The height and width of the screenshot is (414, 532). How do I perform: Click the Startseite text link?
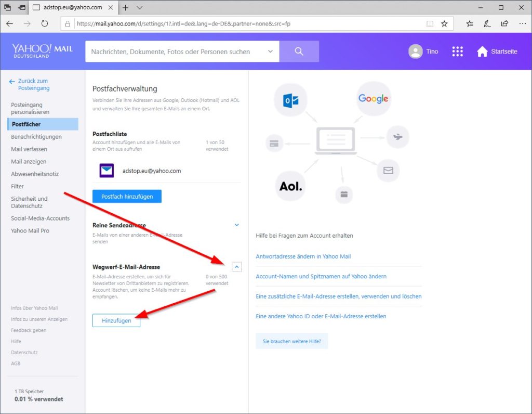click(504, 51)
